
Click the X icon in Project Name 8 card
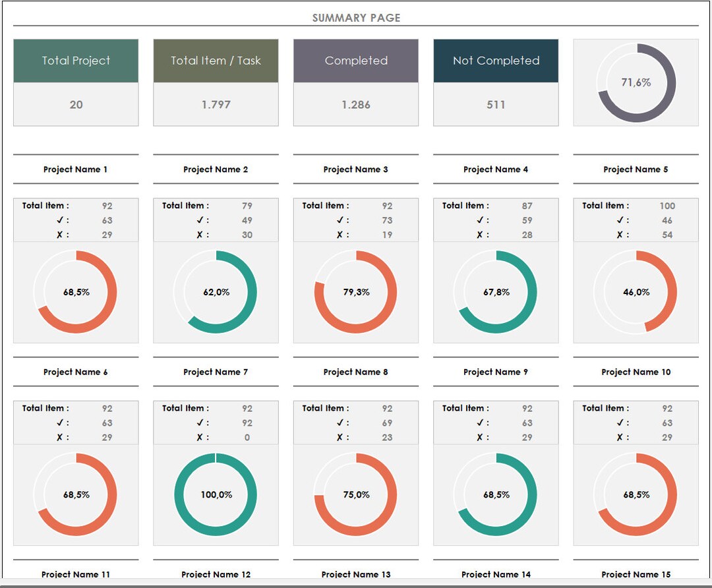pyautogui.click(x=340, y=437)
